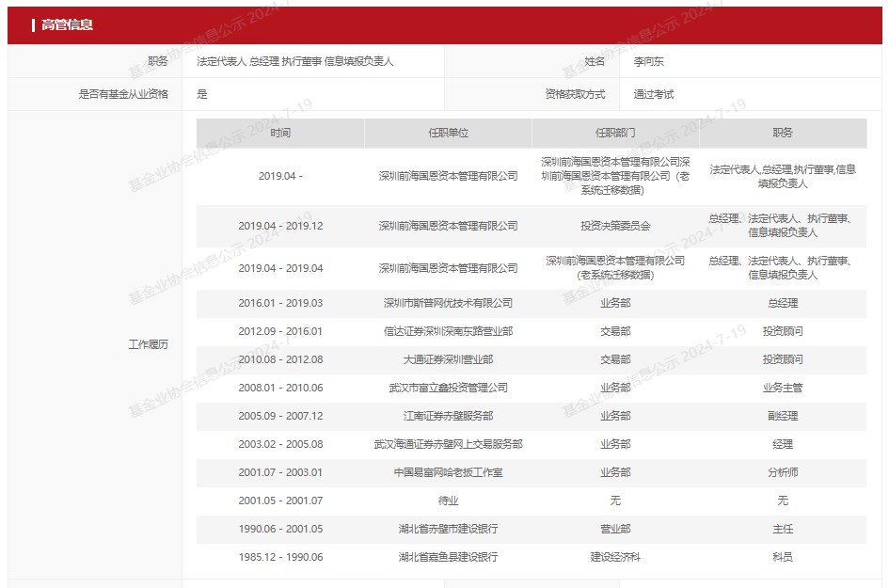Click the 工作履历 row label
Screen dimensions: 889x588
[x=148, y=344]
